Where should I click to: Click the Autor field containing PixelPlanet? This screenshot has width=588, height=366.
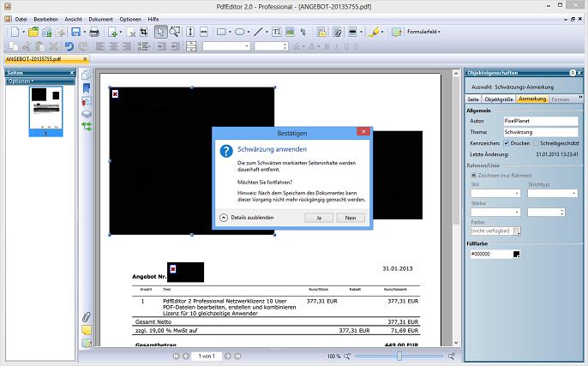(x=540, y=121)
